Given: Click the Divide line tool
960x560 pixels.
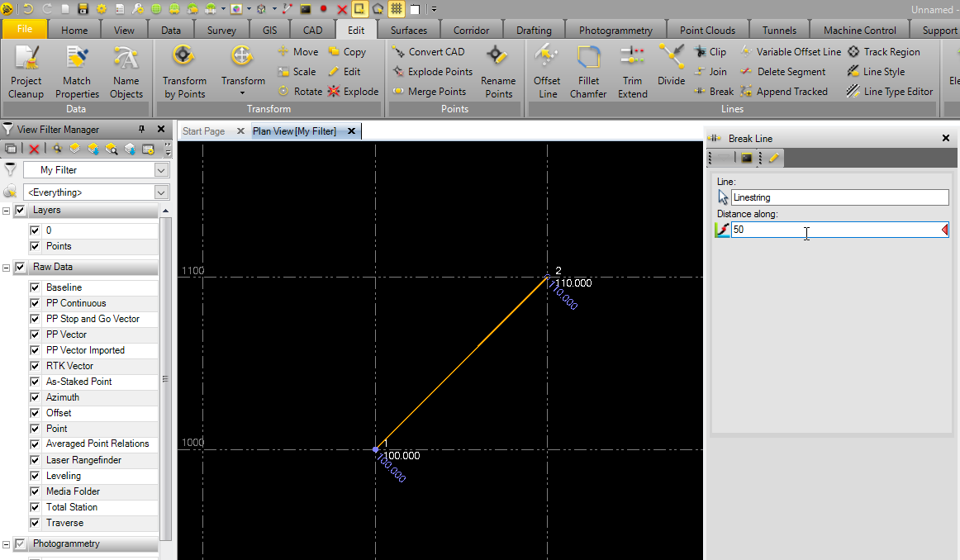Looking at the screenshot, I should [671, 64].
